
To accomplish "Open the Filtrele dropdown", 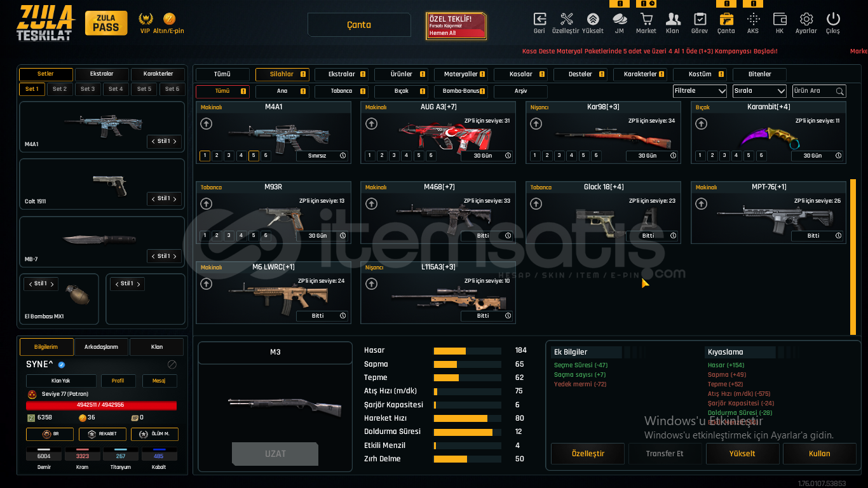I will pyautogui.click(x=700, y=91).
